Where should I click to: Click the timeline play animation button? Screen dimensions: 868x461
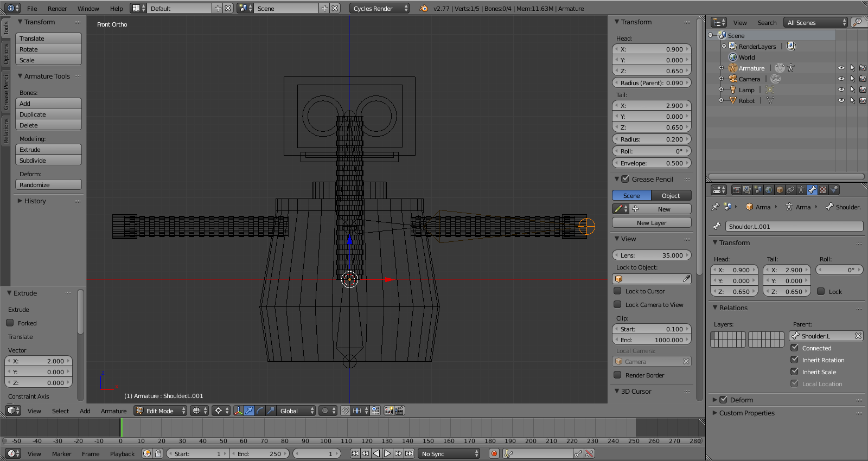tap(387, 453)
